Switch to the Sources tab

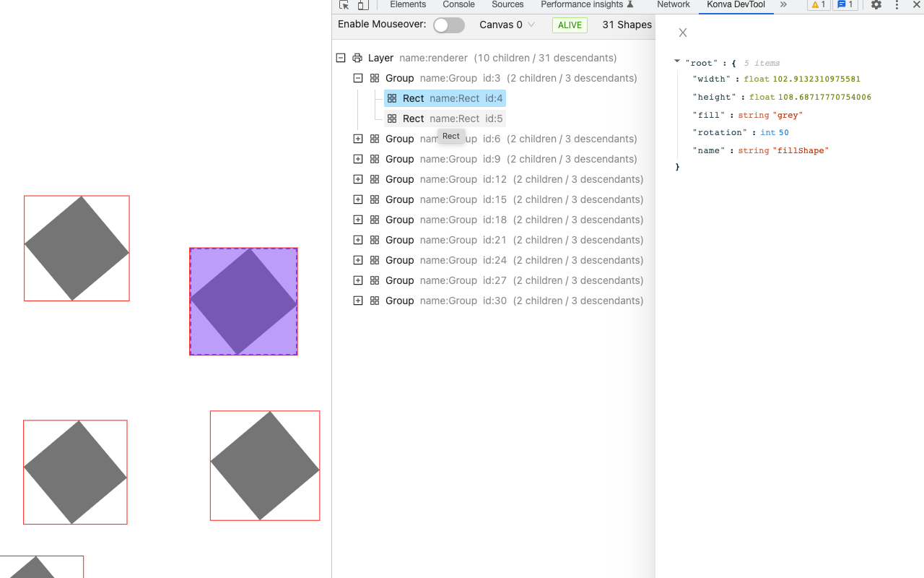point(507,5)
